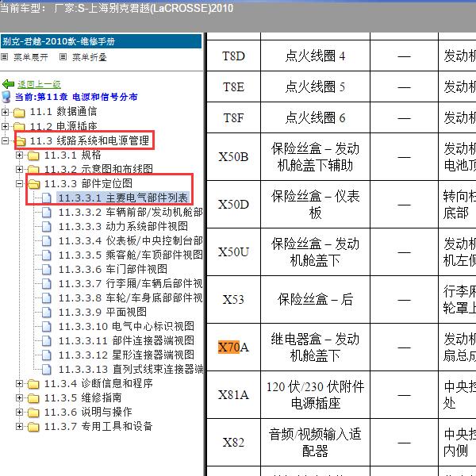Image resolution: width=476 pixels, height=476 pixels.
Task: Click the folder icon for 11.3.4 诊断信息和程序
Action: tap(33, 384)
